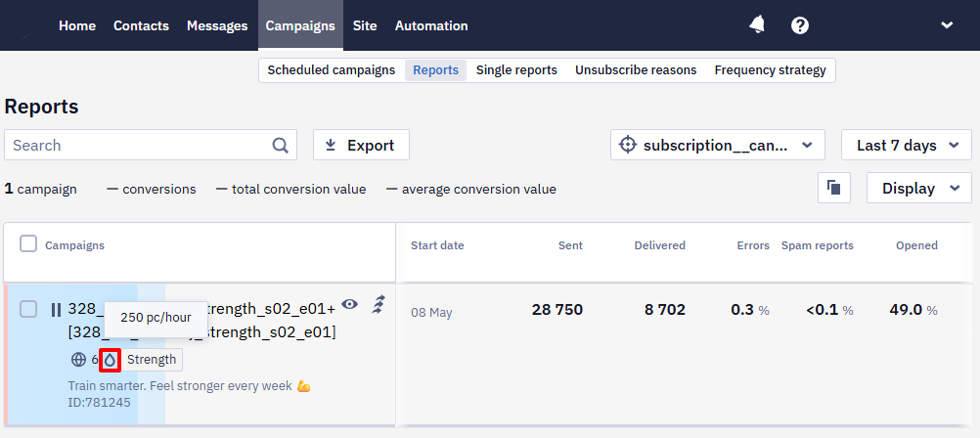Open the help question mark icon
Viewport: 980px width, 438px height.
click(799, 25)
